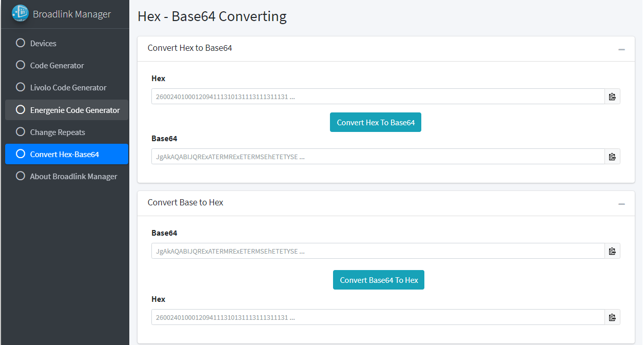Focus the Base64 output field in first card
Image resolution: width=644 pixels, height=345 pixels.
pos(378,157)
